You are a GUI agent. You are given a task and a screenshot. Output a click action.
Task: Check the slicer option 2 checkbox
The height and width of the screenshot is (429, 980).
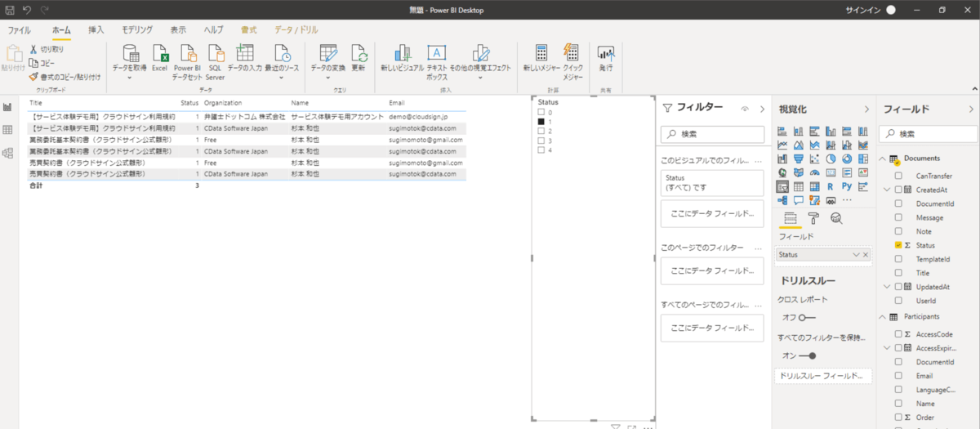click(x=541, y=131)
